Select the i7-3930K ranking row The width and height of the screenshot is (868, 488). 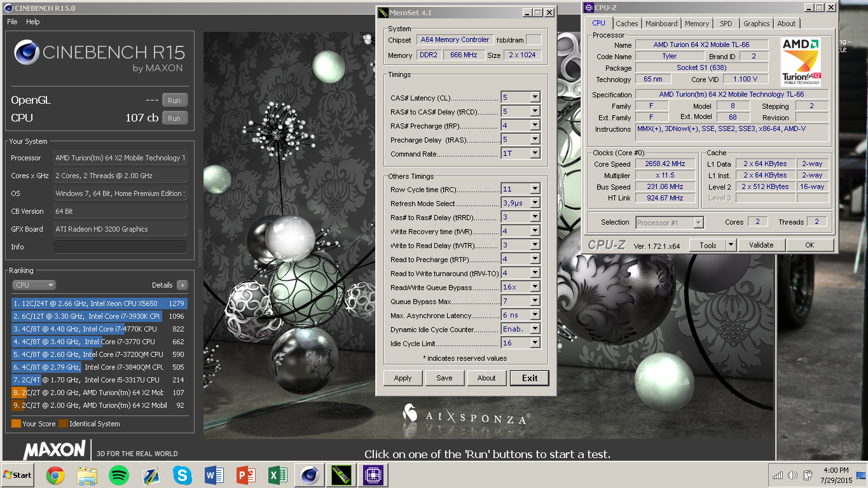(99, 316)
